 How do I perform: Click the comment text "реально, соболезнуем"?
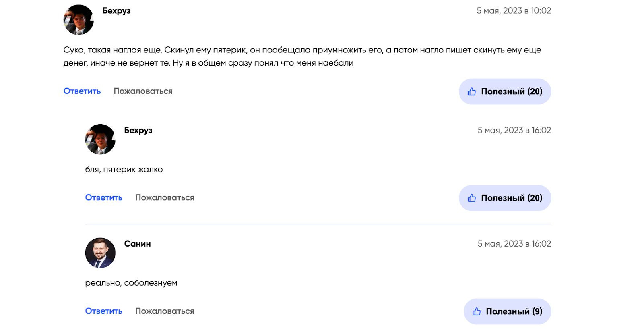pyautogui.click(x=131, y=283)
